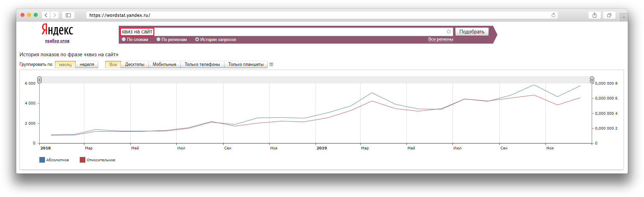
Task: Switch to the 'Десктопы' device tab
Action: [135, 64]
